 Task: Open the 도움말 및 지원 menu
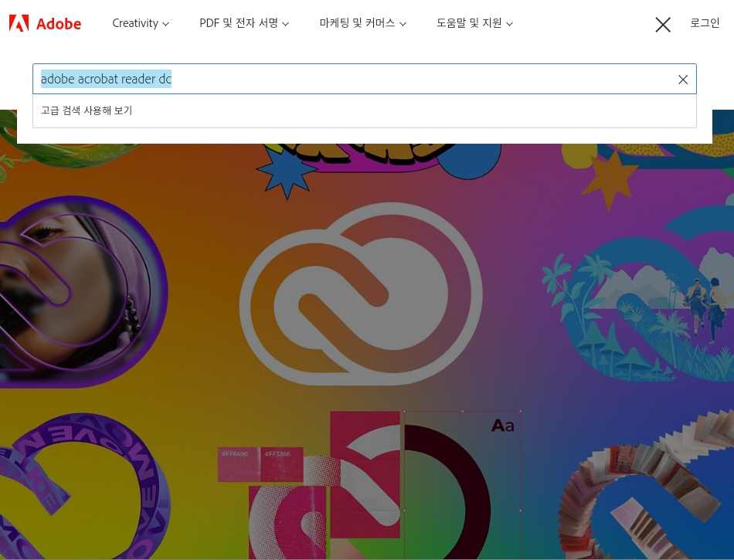coord(474,23)
